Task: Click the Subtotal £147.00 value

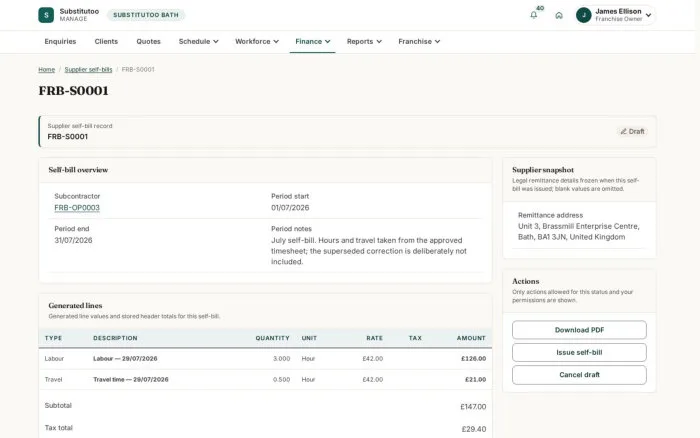Action: (473, 407)
